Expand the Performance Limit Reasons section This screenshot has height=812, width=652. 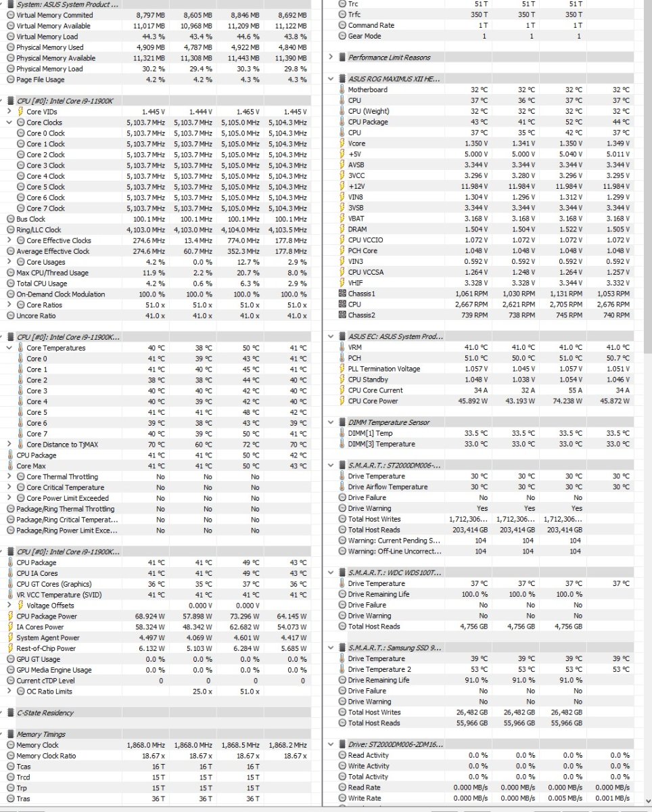(x=331, y=58)
